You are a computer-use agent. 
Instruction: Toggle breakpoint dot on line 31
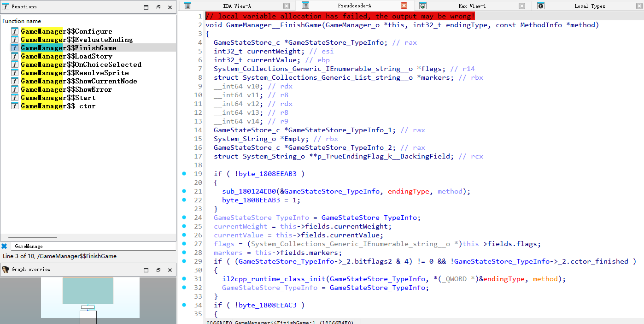pyautogui.click(x=184, y=279)
